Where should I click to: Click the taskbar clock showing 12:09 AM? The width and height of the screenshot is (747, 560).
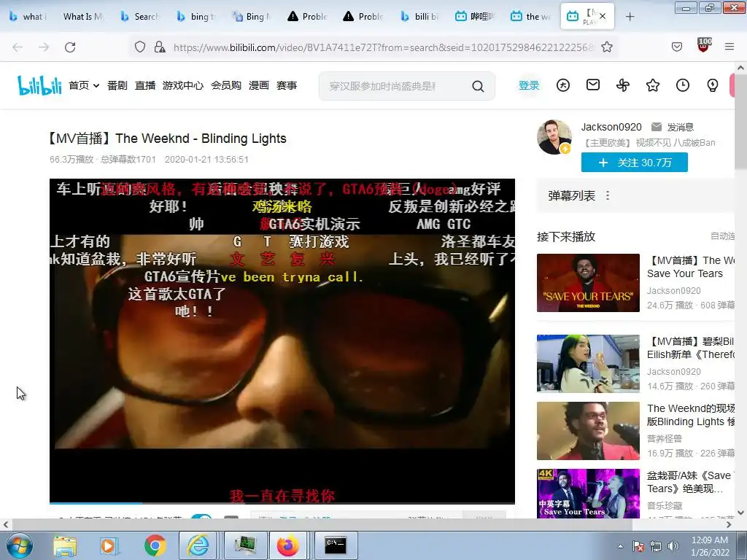click(x=710, y=546)
